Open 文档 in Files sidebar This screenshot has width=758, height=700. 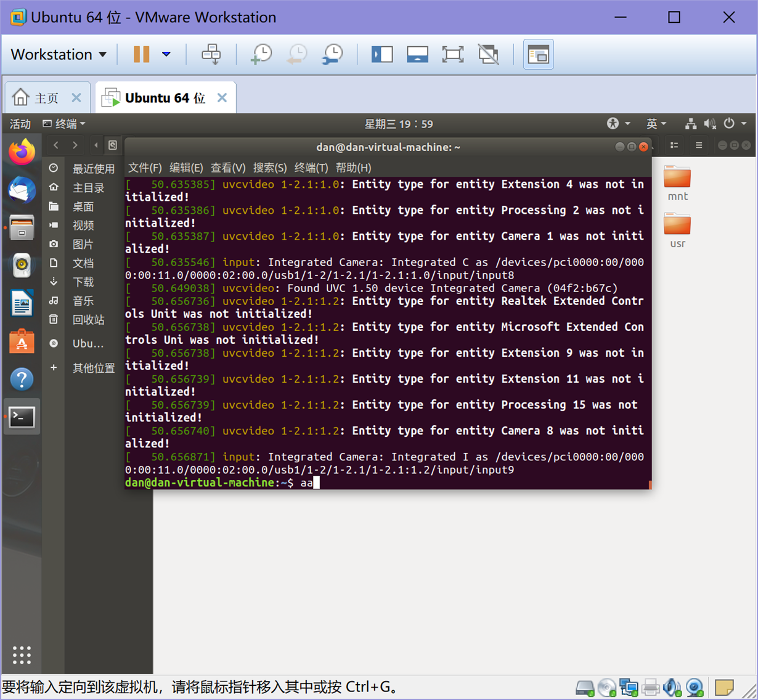[83, 264]
